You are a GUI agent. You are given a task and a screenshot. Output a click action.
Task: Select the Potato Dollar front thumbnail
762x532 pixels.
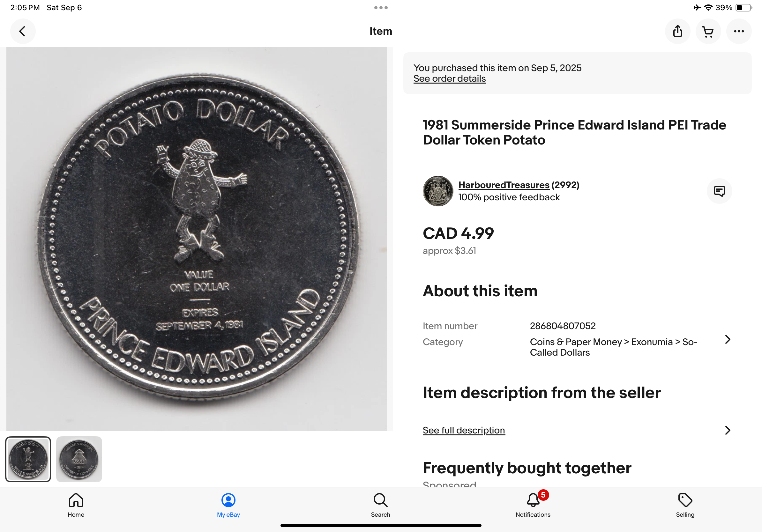point(28,459)
